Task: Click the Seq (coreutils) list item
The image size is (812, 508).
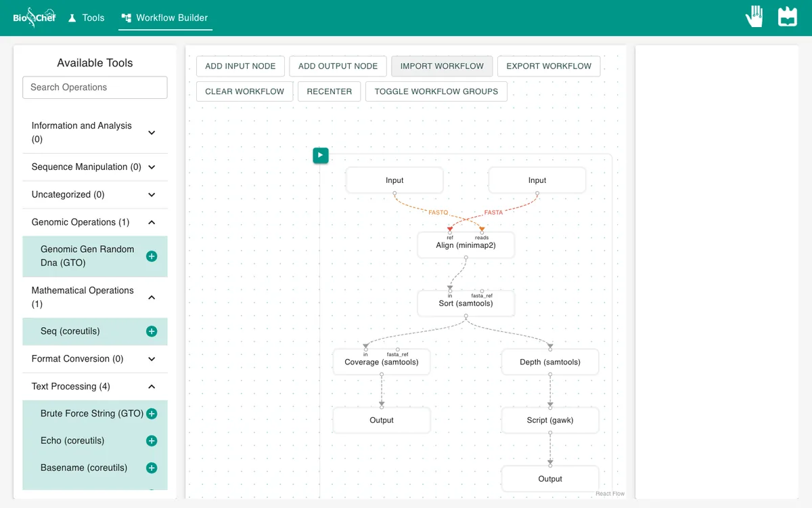Action: (95, 331)
